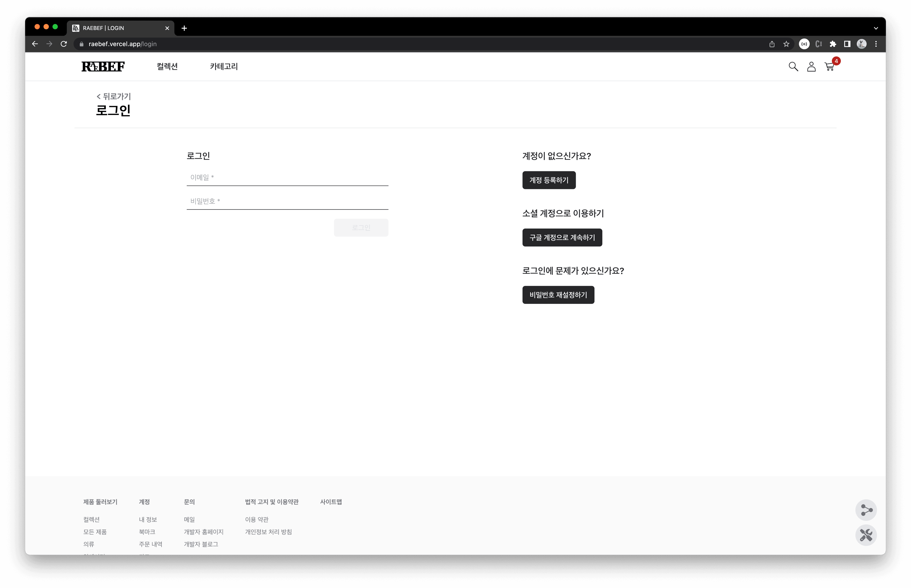Image resolution: width=911 pixels, height=588 pixels.
Task: Expand the tab search chevron
Action: pos(876,28)
